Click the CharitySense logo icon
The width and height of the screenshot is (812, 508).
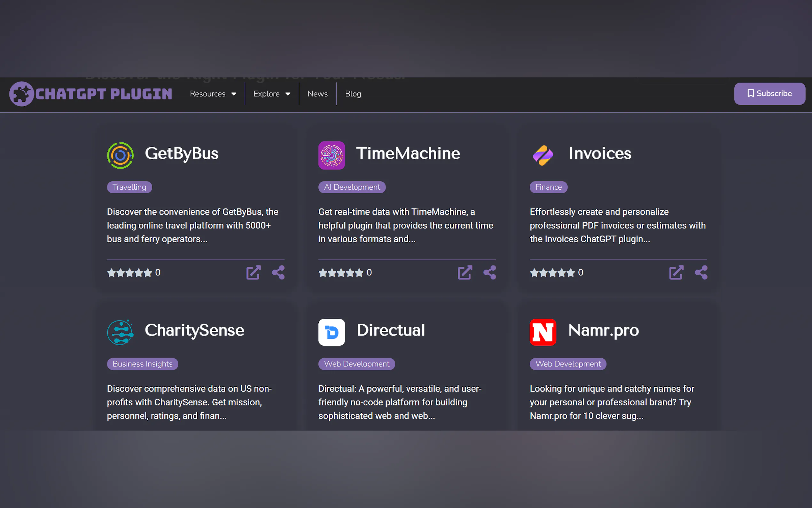coord(120,332)
